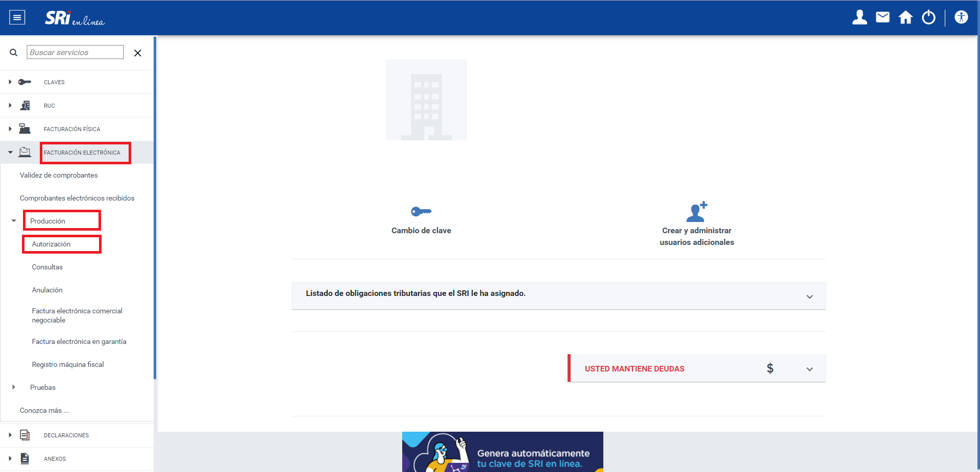Click the sidebar vertical scrollbar

coord(155,208)
